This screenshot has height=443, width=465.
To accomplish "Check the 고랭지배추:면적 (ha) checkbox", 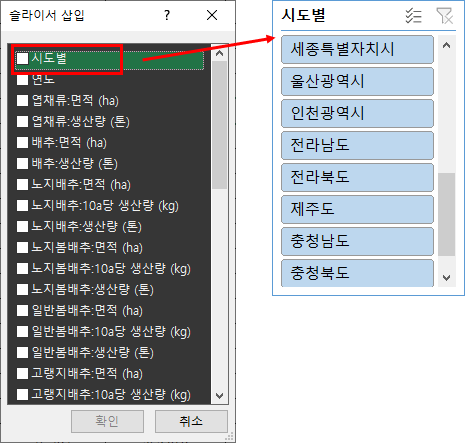I will [x=22, y=374].
